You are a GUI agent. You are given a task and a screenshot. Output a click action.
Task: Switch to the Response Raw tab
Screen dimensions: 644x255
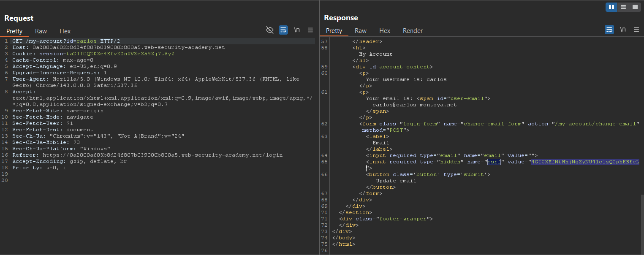(361, 30)
